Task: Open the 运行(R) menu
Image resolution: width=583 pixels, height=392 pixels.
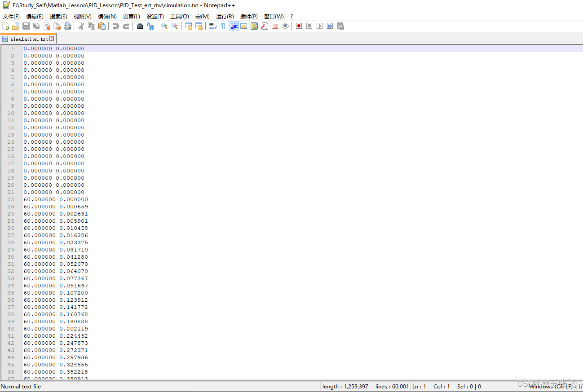Action: (225, 17)
